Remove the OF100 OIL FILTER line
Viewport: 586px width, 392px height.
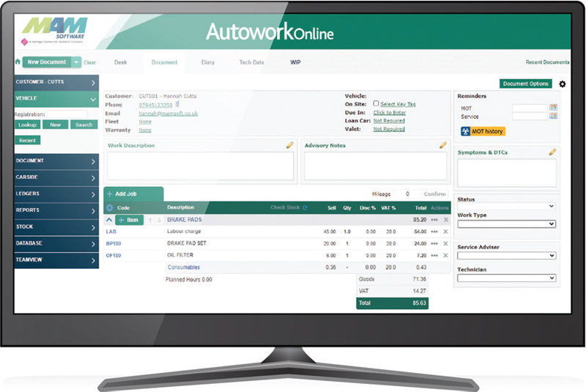tap(445, 256)
